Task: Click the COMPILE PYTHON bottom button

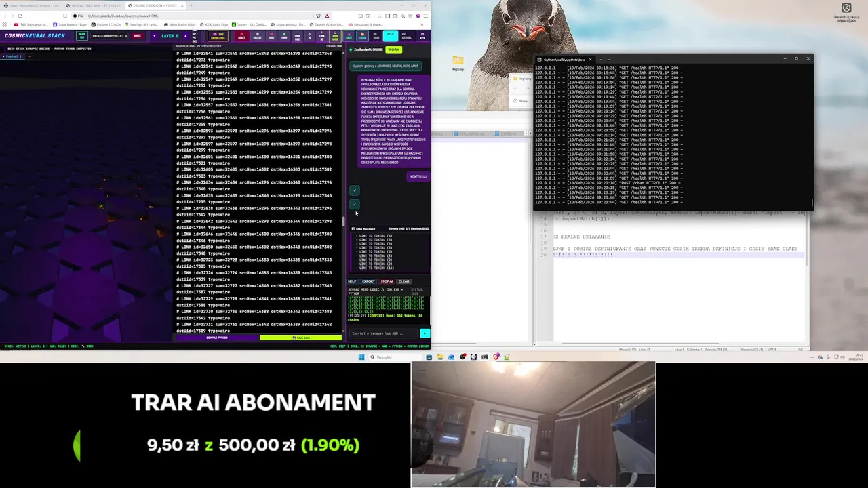Action: [217, 338]
